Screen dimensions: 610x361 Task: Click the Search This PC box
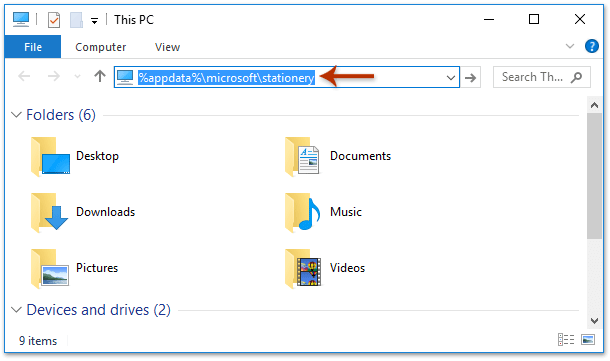542,77
